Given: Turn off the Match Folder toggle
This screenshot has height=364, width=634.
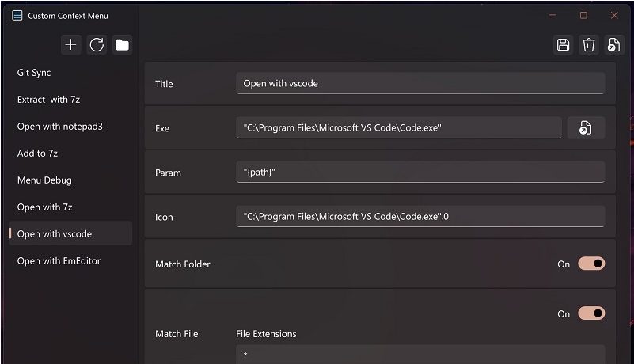Looking at the screenshot, I should tap(591, 264).
